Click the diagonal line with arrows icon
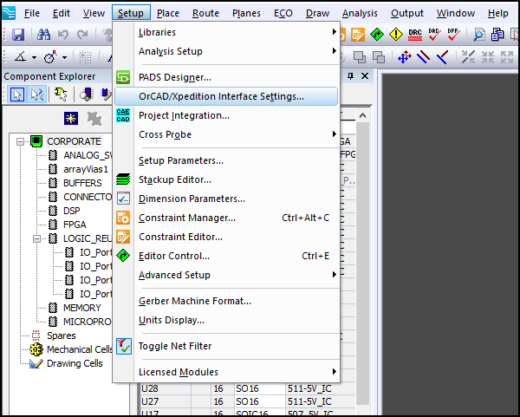Viewport: 520px width, 417px height. tap(468, 57)
